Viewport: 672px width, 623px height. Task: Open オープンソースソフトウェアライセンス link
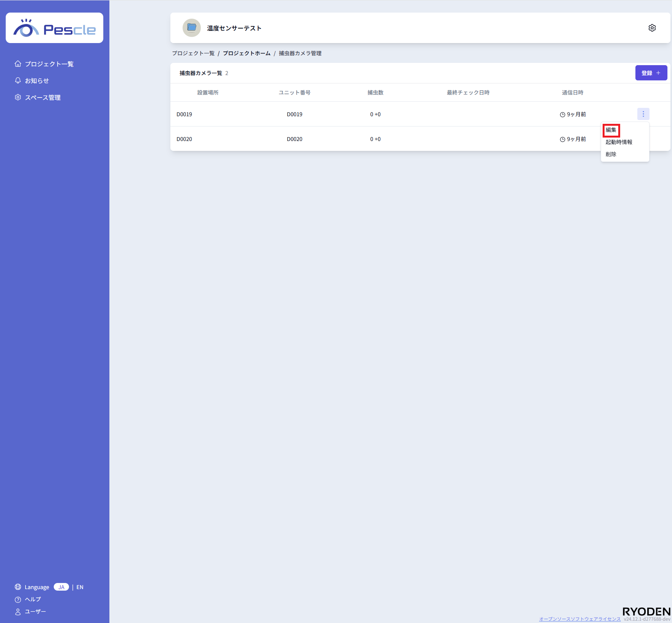[579, 619]
